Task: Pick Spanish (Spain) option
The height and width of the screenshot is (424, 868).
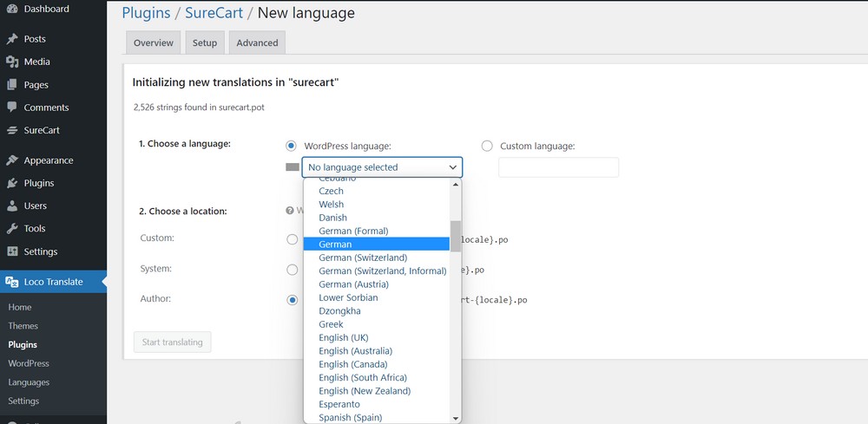Action: point(377,417)
